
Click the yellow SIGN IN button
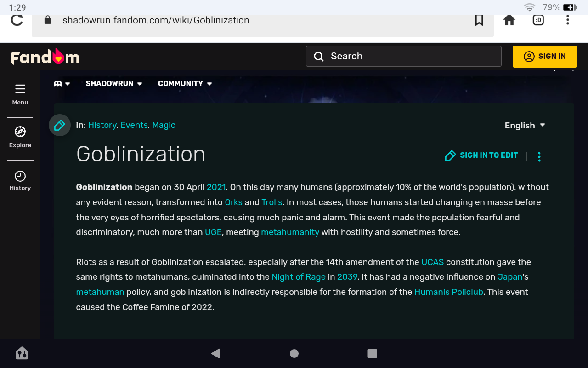click(545, 57)
